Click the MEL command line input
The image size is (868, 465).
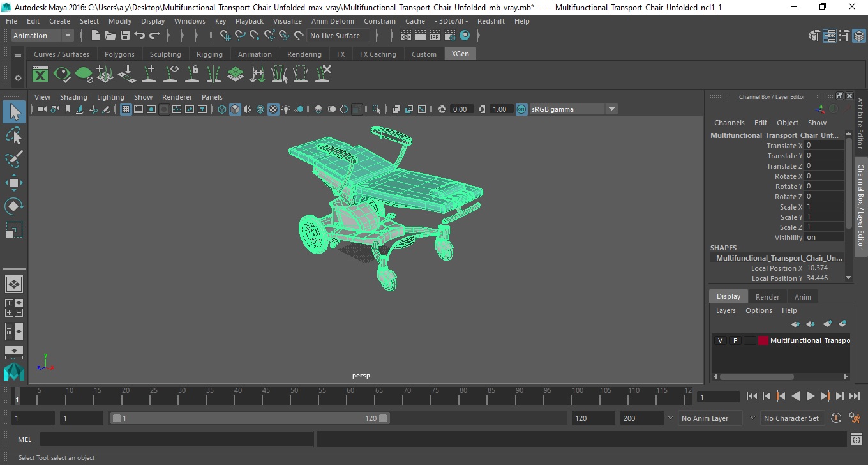[176, 439]
